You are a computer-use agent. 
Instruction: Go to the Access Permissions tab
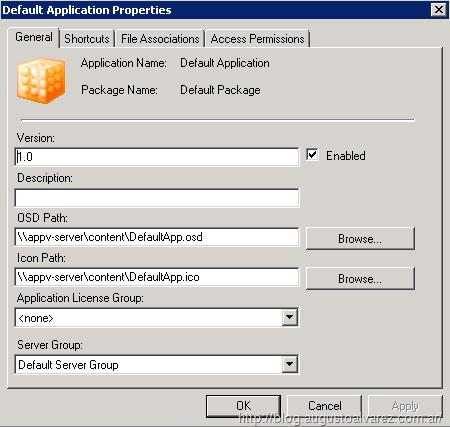258,39
